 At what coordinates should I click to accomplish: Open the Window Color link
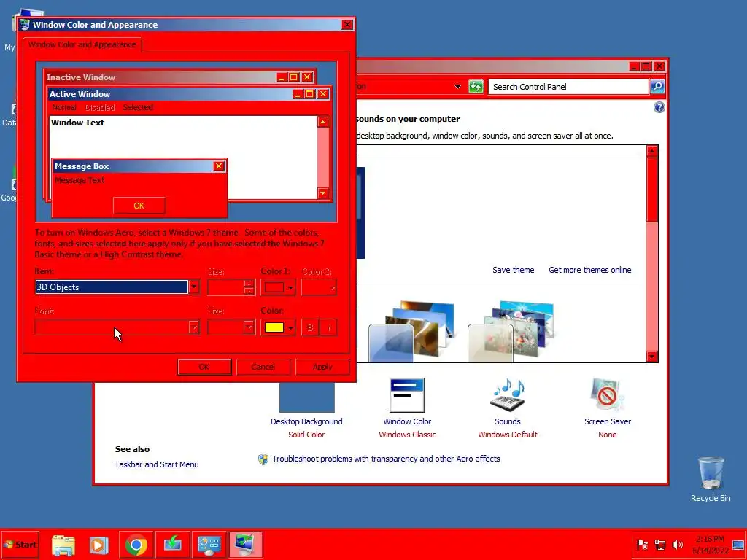407,421
